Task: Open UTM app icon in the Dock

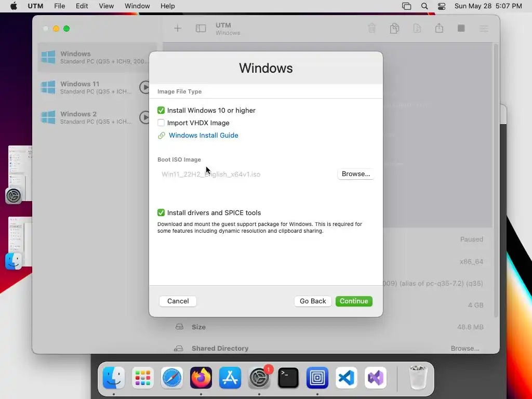Action: [317, 378]
